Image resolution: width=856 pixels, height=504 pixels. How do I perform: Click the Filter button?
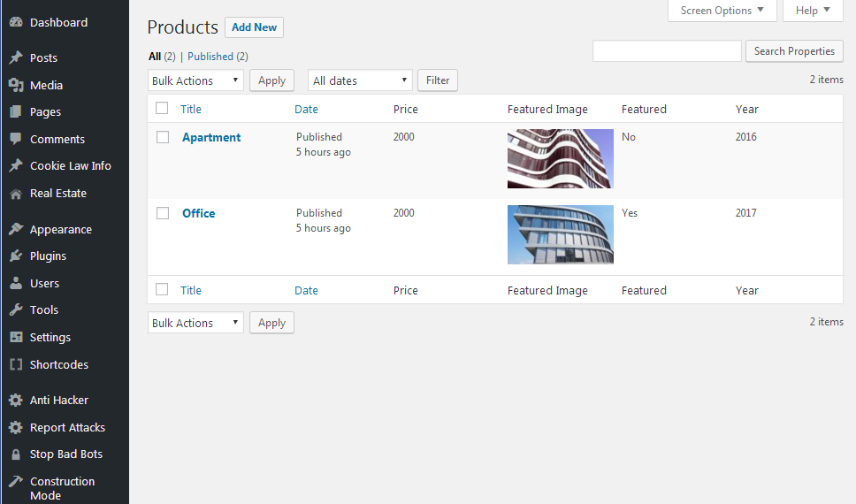pos(438,80)
